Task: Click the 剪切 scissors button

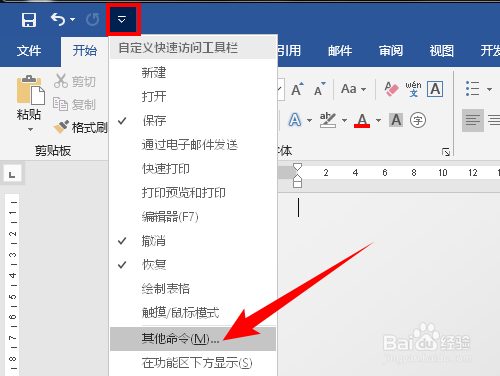Action: (75, 81)
